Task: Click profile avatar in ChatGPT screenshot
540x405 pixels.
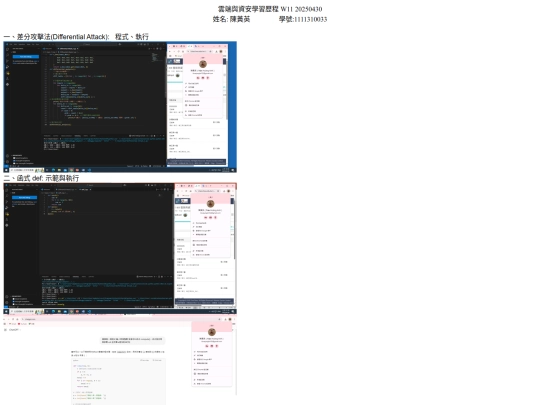Action: click(212, 332)
